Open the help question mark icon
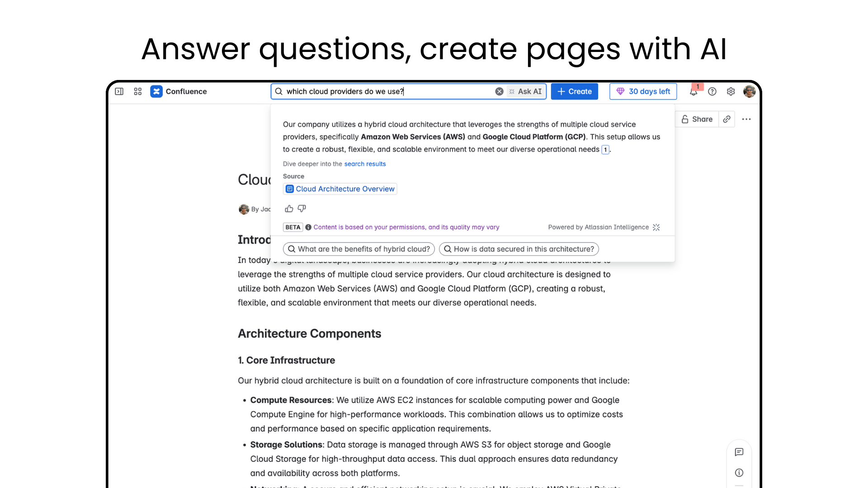Screen dimensions: 868x488 [x=712, y=91]
